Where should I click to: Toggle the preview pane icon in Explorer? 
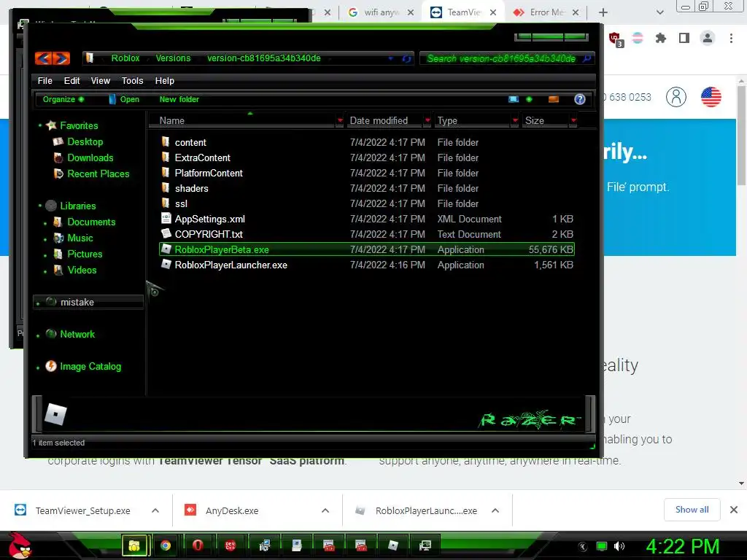554,99
